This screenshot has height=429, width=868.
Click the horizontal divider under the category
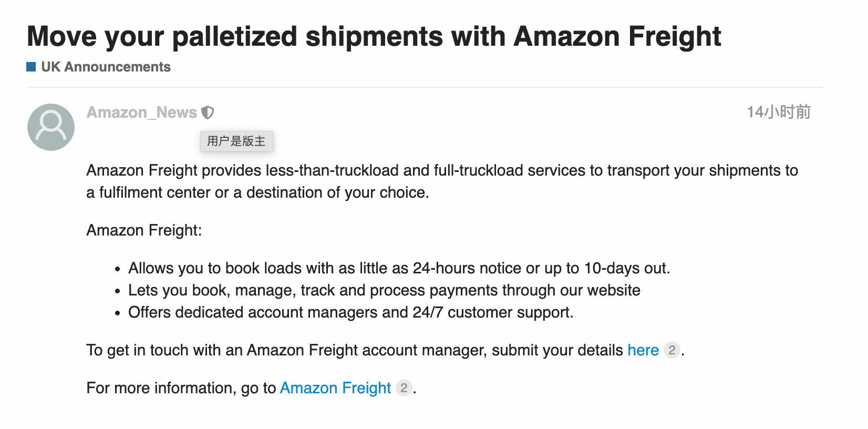425,87
